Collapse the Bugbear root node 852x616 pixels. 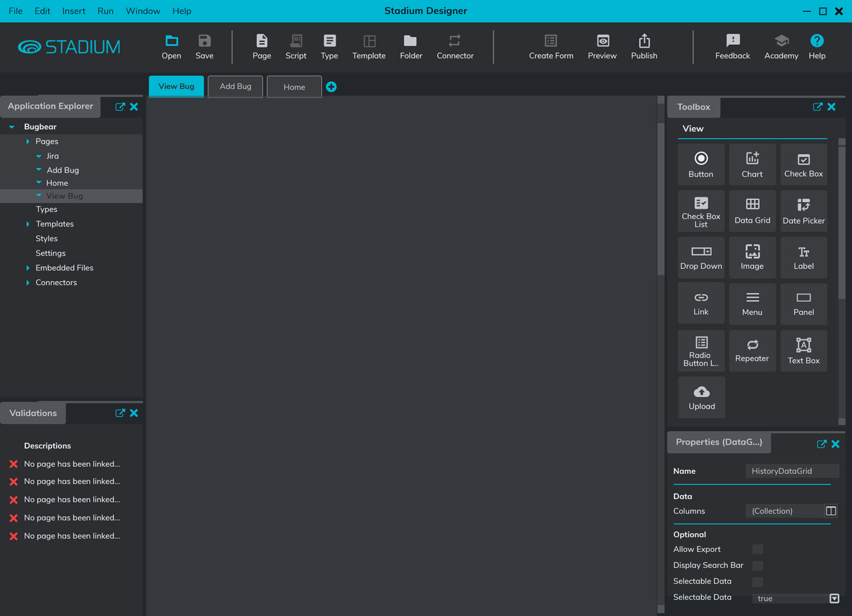tap(12, 127)
